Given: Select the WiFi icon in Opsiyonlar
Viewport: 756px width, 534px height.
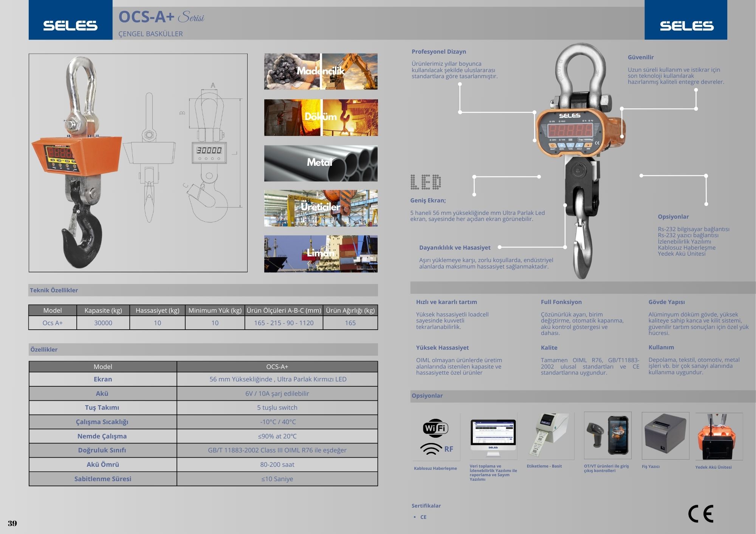Looking at the screenshot, I should (x=435, y=428).
